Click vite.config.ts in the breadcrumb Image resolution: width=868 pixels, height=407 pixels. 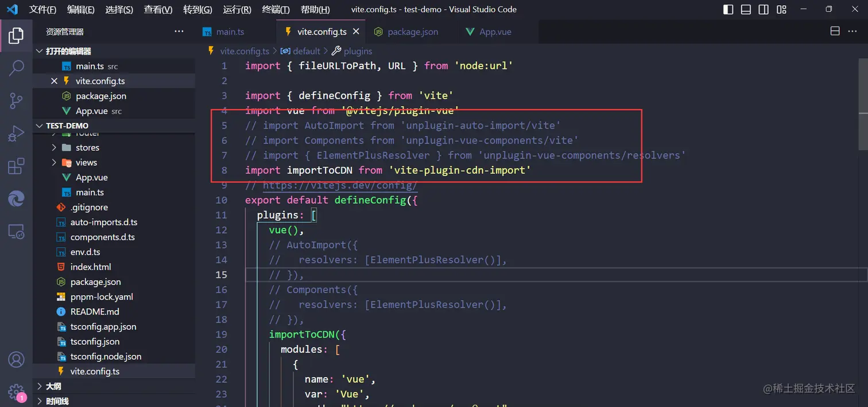[245, 51]
